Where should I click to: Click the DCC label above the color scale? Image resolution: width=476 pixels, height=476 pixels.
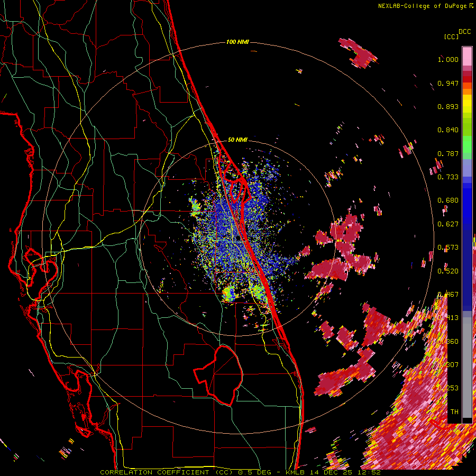point(465,32)
